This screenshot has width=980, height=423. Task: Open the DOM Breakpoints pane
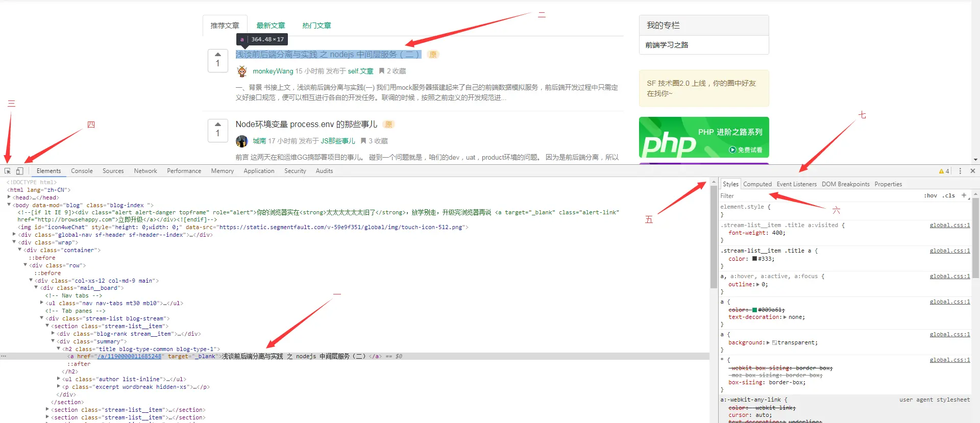[845, 184]
